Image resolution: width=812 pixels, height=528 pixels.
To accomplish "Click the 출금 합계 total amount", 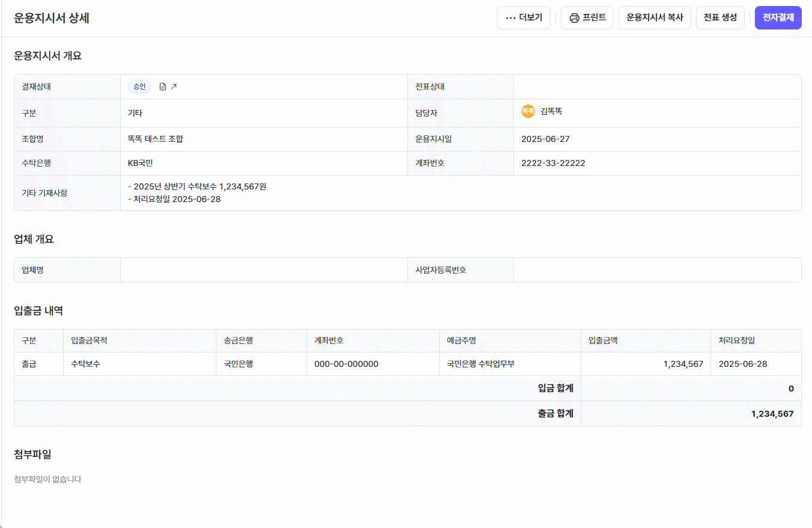I will (772, 414).
